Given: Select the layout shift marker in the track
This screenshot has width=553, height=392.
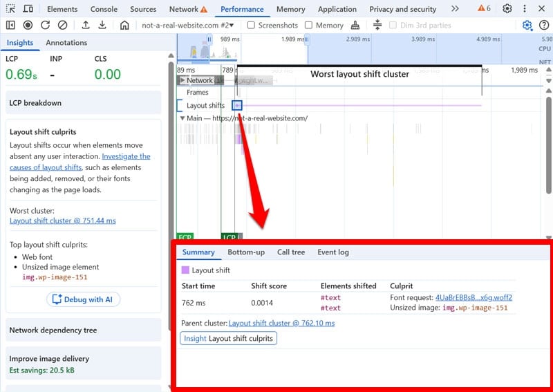Looking at the screenshot, I should pos(237,105).
